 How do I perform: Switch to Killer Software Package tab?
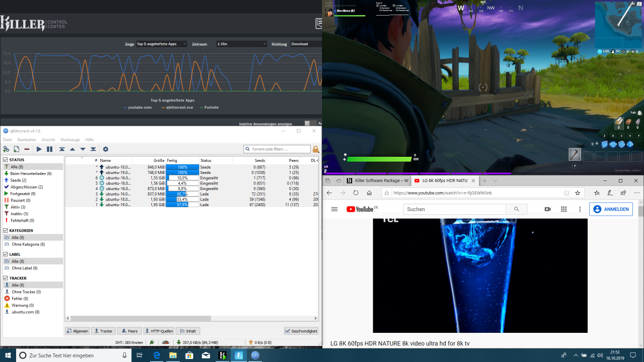tap(377, 180)
